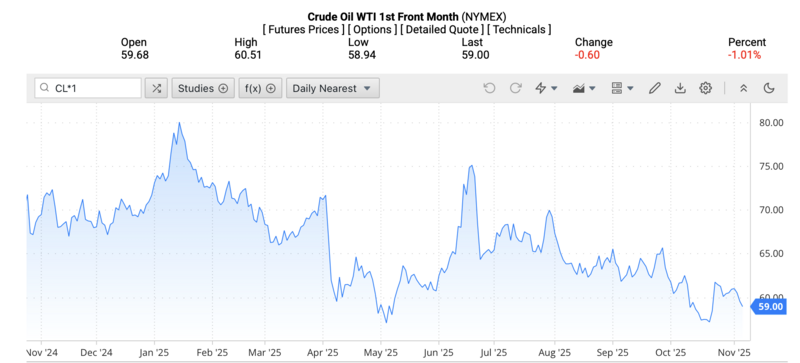Collapse toolbar with double chevron icon
The image size is (800, 363).
pyautogui.click(x=743, y=88)
